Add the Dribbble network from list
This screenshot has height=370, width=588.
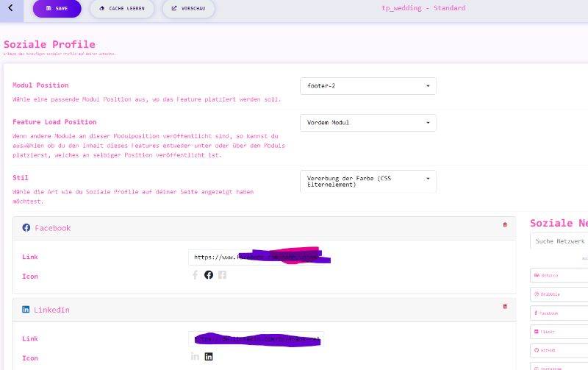click(x=559, y=294)
